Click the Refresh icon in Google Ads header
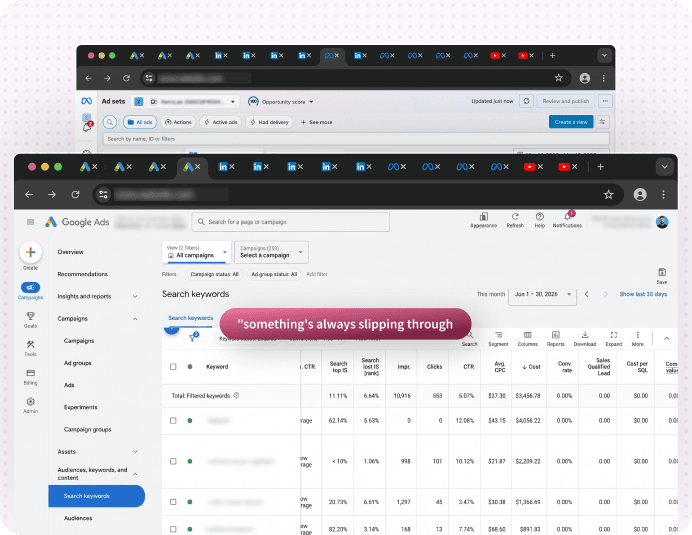 [x=515, y=216]
